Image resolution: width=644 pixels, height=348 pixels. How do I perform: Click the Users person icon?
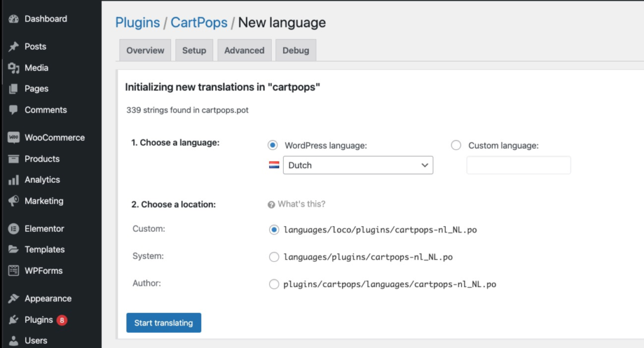[14, 340]
